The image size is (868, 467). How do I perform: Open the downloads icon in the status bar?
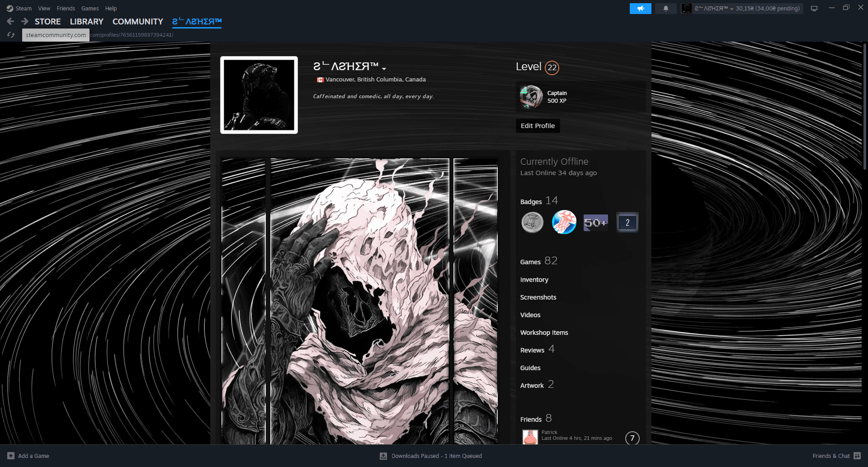(383, 456)
